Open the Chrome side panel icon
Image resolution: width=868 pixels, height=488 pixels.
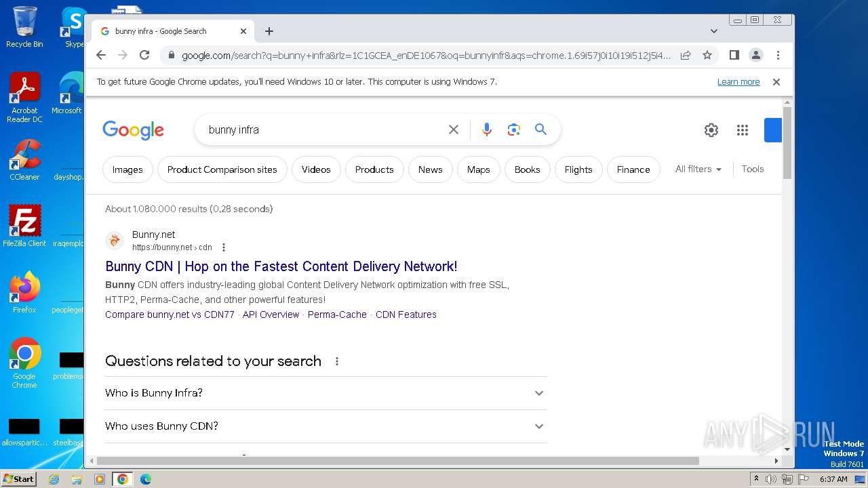(734, 55)
